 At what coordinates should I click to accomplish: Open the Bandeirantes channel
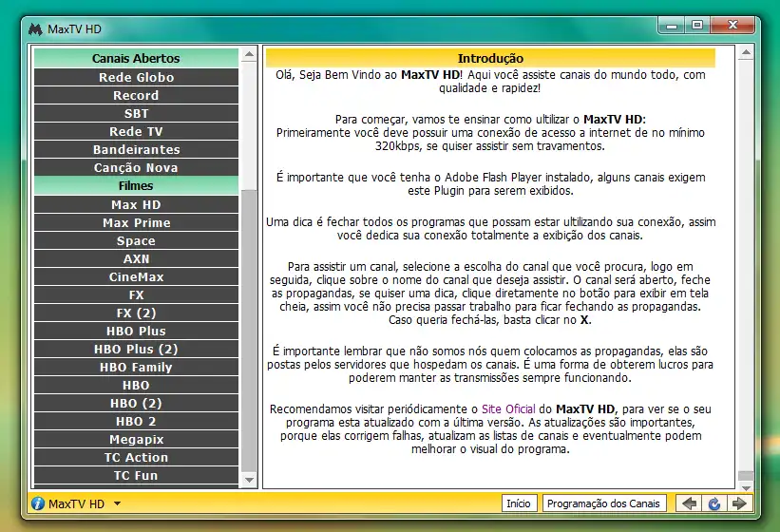[x=136, y=149]
